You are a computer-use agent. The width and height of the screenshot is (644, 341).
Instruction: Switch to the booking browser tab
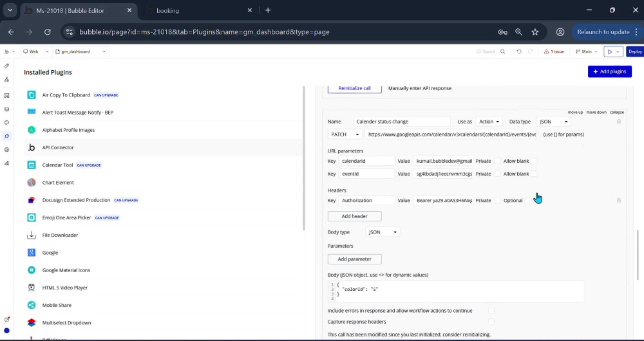coord(199,11)
